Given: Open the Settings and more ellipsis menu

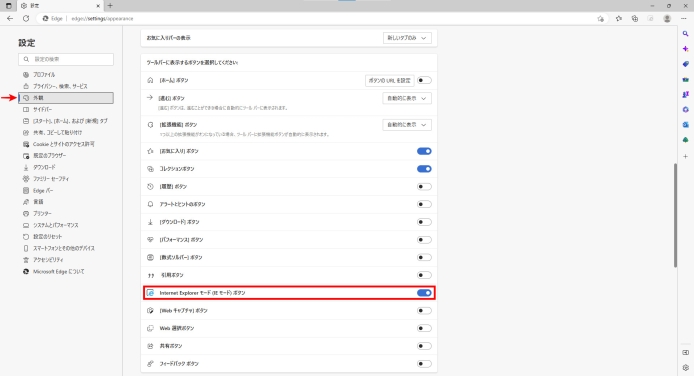Looking at the screenshot, I should [684, 19].
